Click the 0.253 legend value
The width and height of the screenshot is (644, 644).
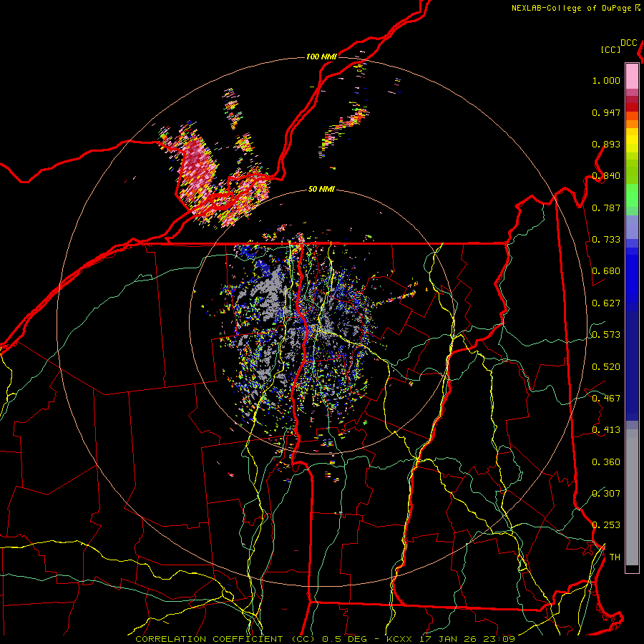[606, 525]
